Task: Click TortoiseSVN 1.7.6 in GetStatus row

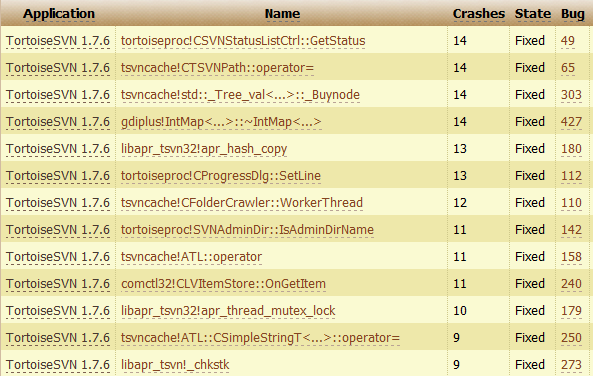Action: pos(58,41)
